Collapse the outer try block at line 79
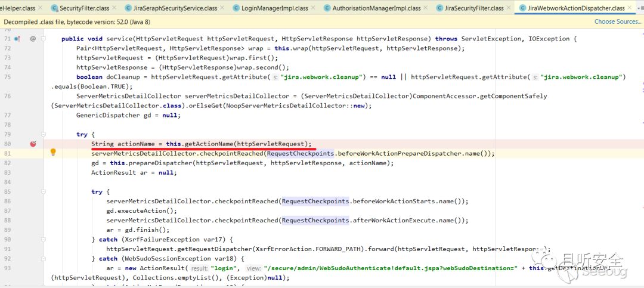 pos(44,134)
